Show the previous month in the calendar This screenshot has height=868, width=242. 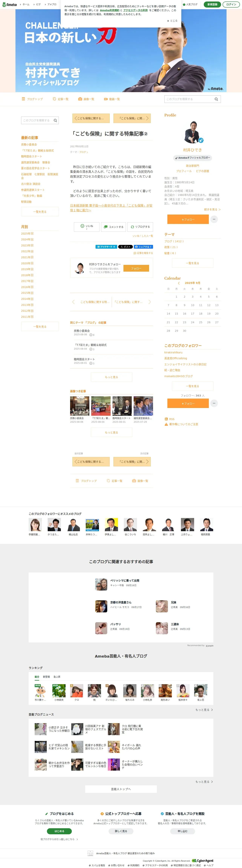coord(179,283)
